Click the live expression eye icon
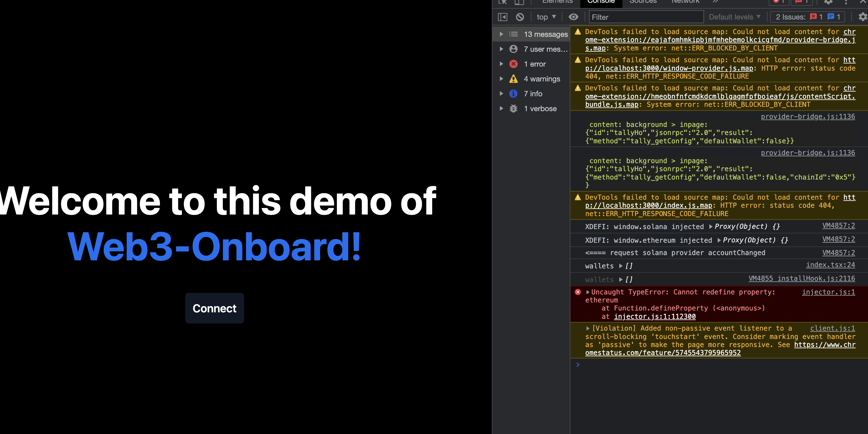The width and height of the screenshot is (868, 434). point(573,17)
